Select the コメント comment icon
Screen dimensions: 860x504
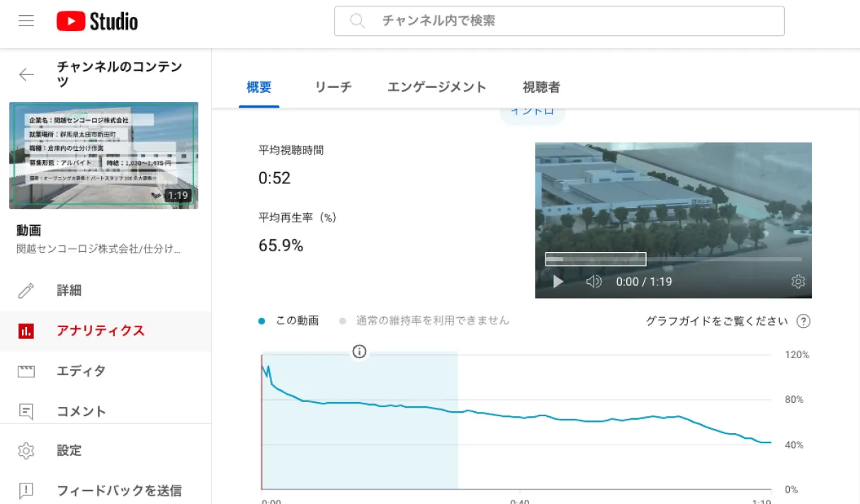(x=26, y=411)
